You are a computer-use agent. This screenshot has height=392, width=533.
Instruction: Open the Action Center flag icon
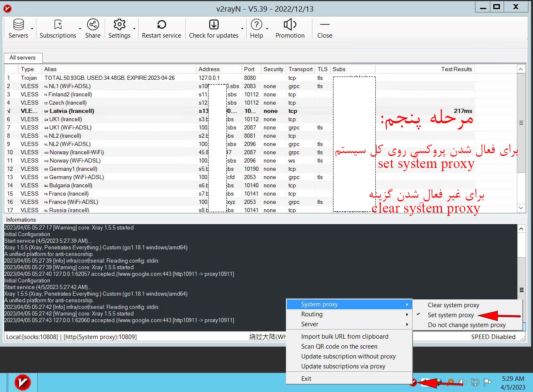(487, 382)
